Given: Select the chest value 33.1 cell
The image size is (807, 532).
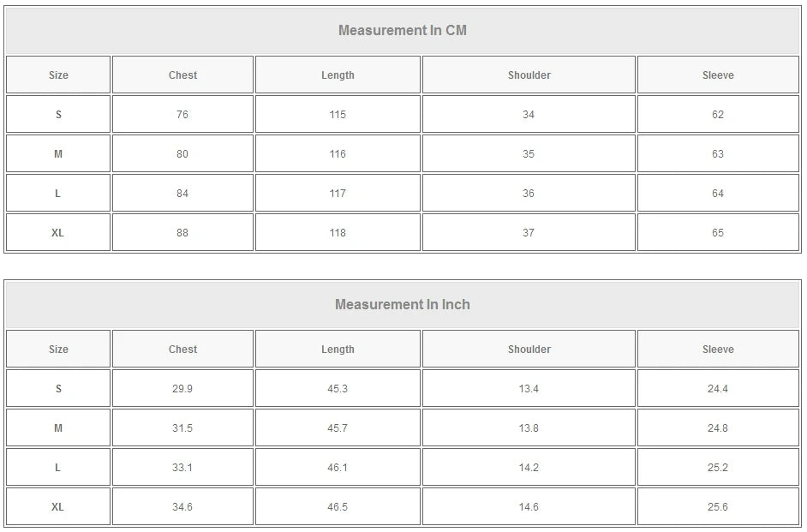Looking at the screenshot, I should coord(182,468).
